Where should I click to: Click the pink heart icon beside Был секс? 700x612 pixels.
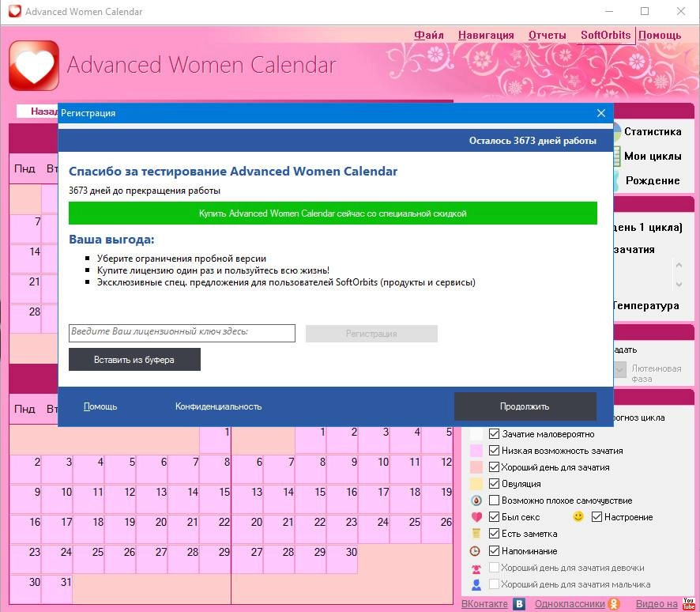point(476,517)
